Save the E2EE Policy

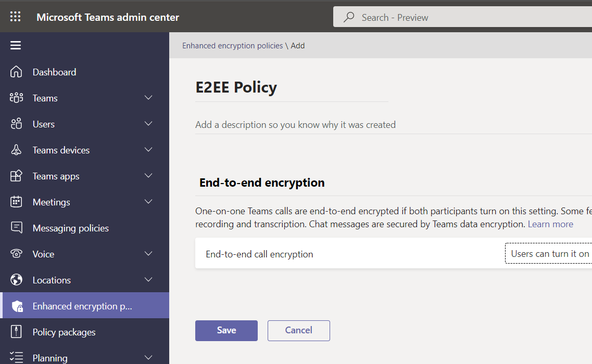click(x=226, y=330)
